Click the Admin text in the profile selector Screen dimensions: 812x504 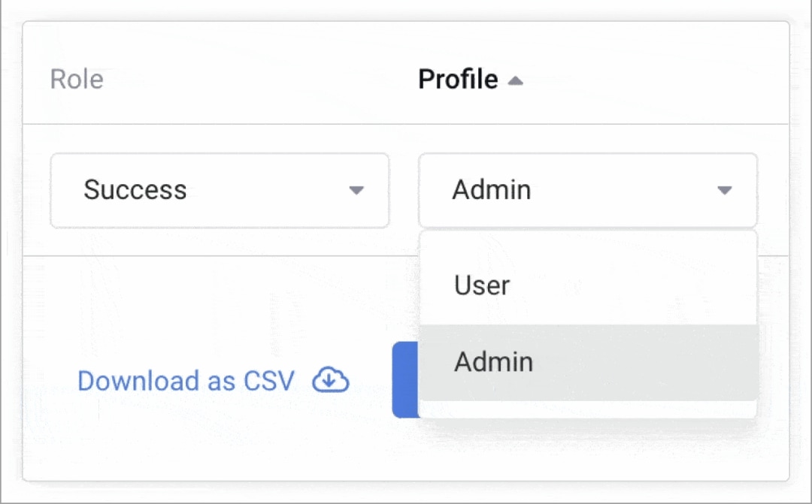[x=492, y=190]
